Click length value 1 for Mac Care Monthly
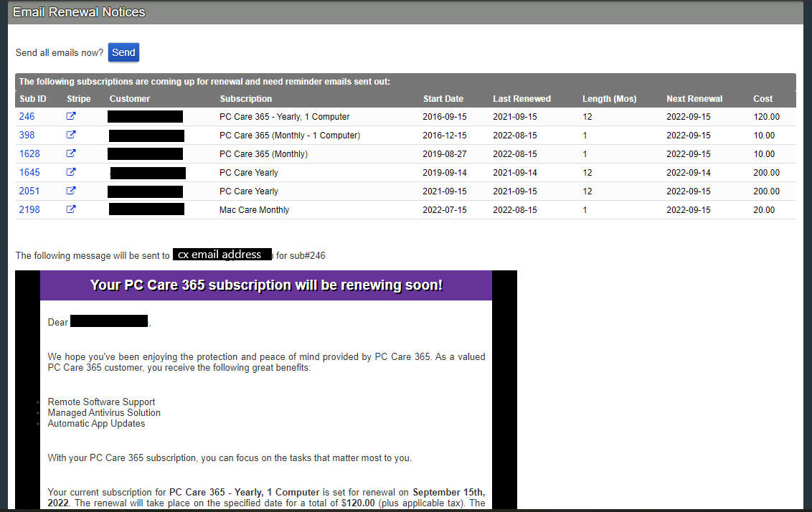This screenshot has height=512, width=812. point(585,209)
